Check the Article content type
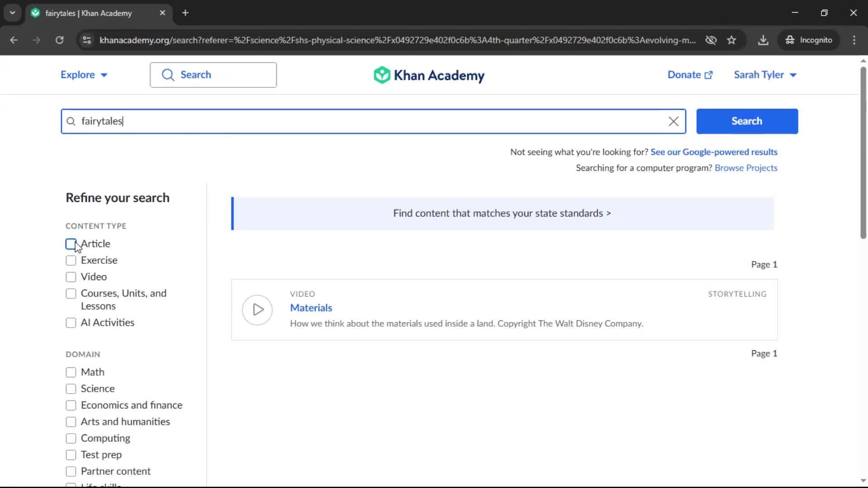Image resolution: width=868 pixels, height=488 pixels. tap(71, 244)
